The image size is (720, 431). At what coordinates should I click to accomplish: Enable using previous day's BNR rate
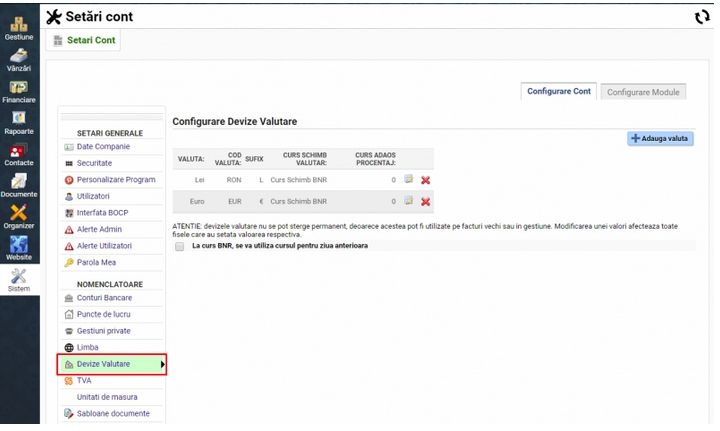click(179, 245)
